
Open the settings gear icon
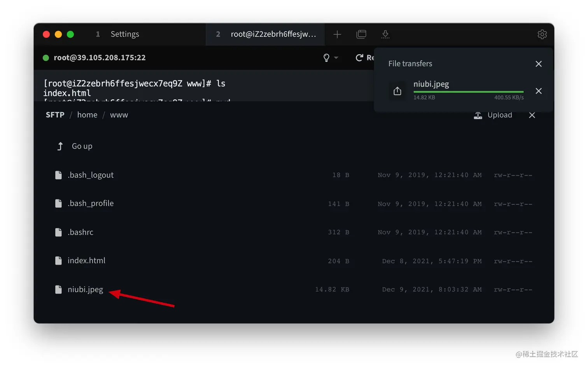[x=542, y=34]
